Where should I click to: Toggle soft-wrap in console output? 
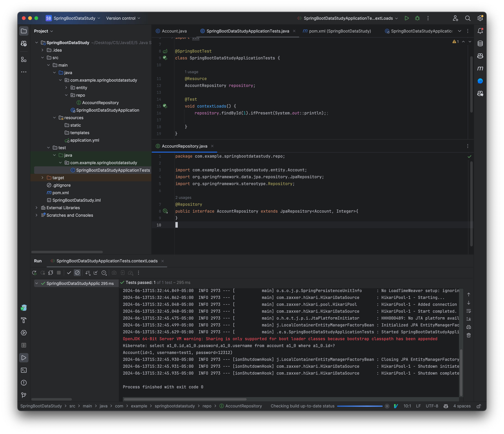tap(469, 311)
